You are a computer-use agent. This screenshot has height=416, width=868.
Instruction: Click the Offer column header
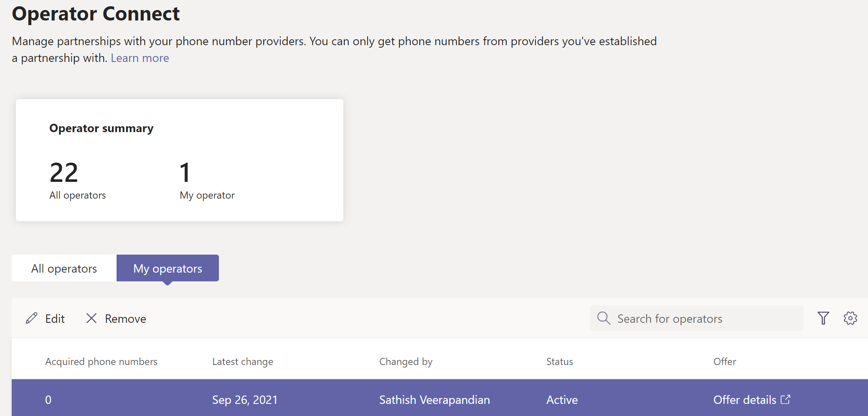coord(724,362)
